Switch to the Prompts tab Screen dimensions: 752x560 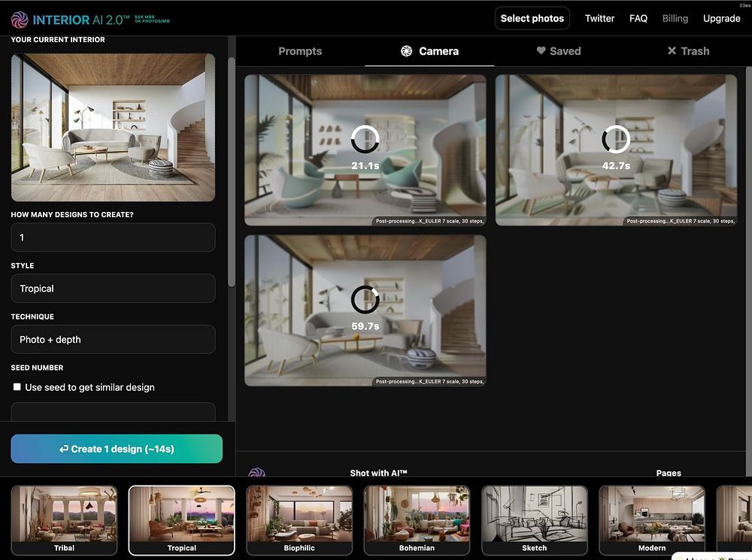coord(300,51)
